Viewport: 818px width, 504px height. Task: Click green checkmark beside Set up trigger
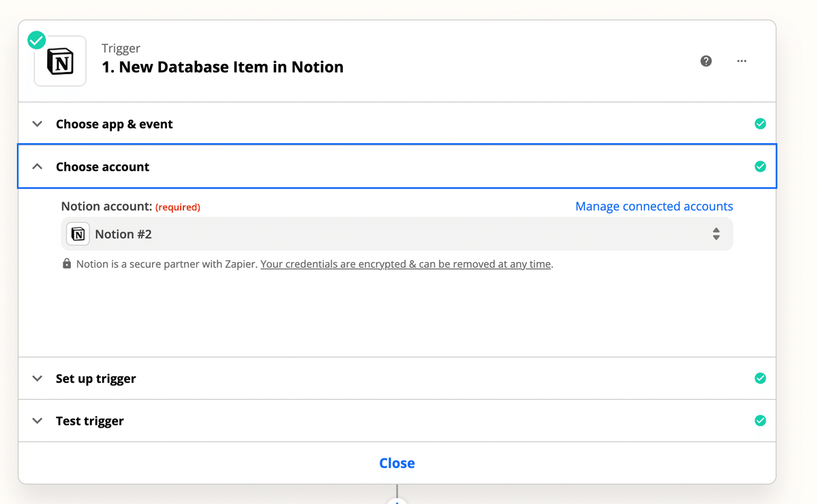[x=760, y=379]
